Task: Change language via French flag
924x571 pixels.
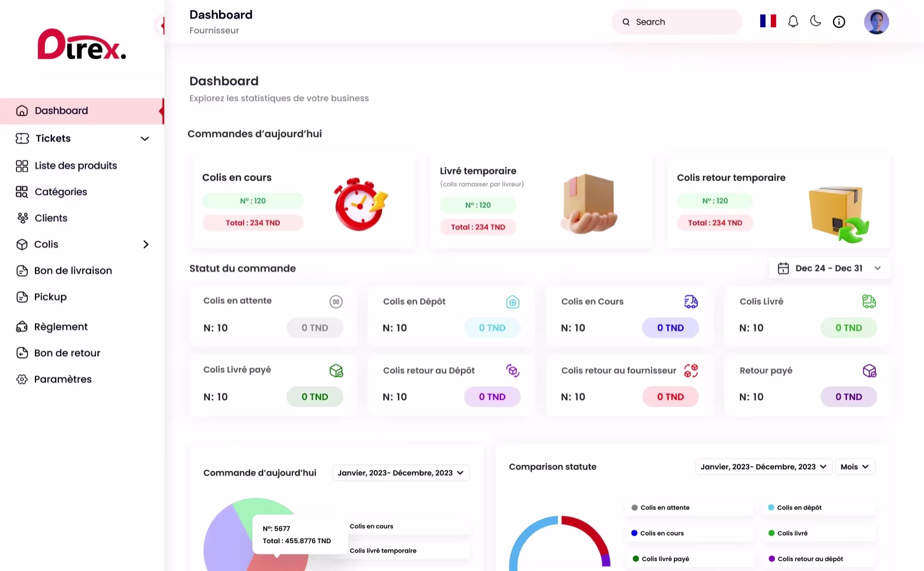Action: 768,21
